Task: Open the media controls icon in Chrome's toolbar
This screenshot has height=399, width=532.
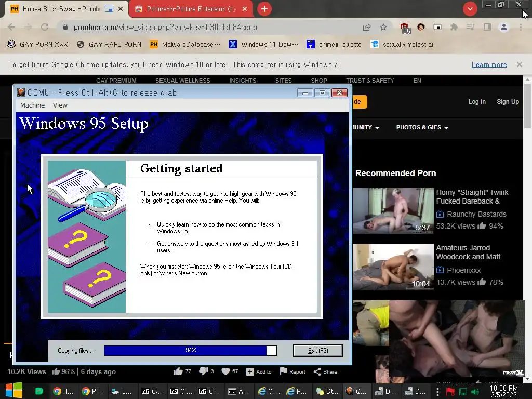Action: [x=470, y=27]
